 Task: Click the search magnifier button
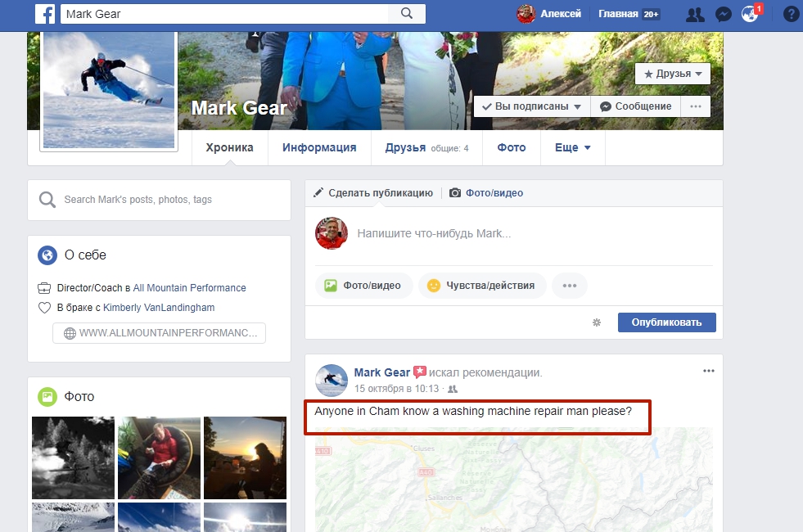tap(407, 14)
